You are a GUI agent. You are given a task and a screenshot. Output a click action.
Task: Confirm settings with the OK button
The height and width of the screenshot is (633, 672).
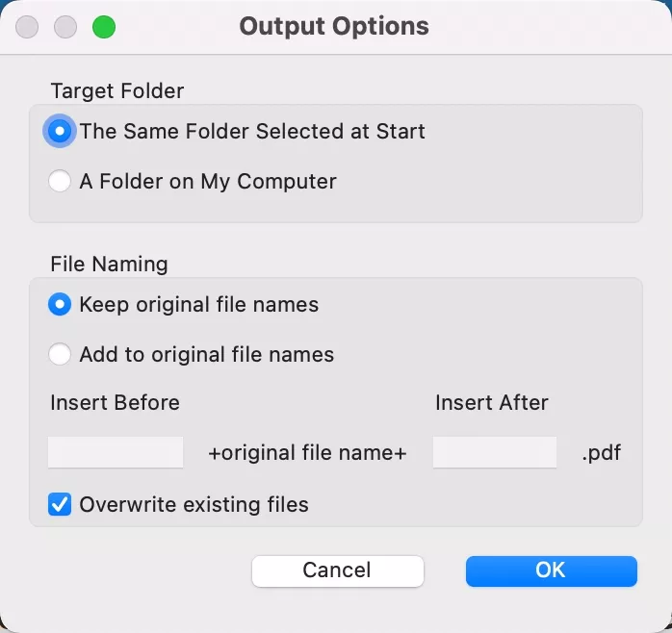pyautogui.click(x=551, y=570)
